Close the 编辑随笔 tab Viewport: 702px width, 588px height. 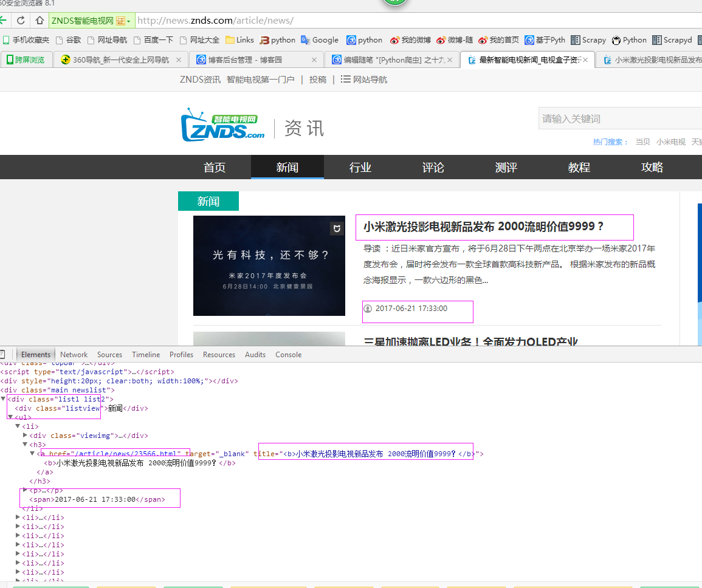tap(450, 60)
